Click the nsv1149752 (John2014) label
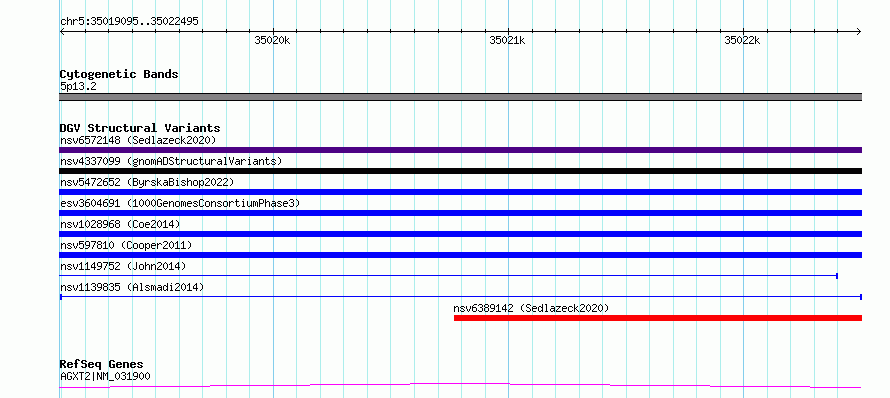 (123, 266)
